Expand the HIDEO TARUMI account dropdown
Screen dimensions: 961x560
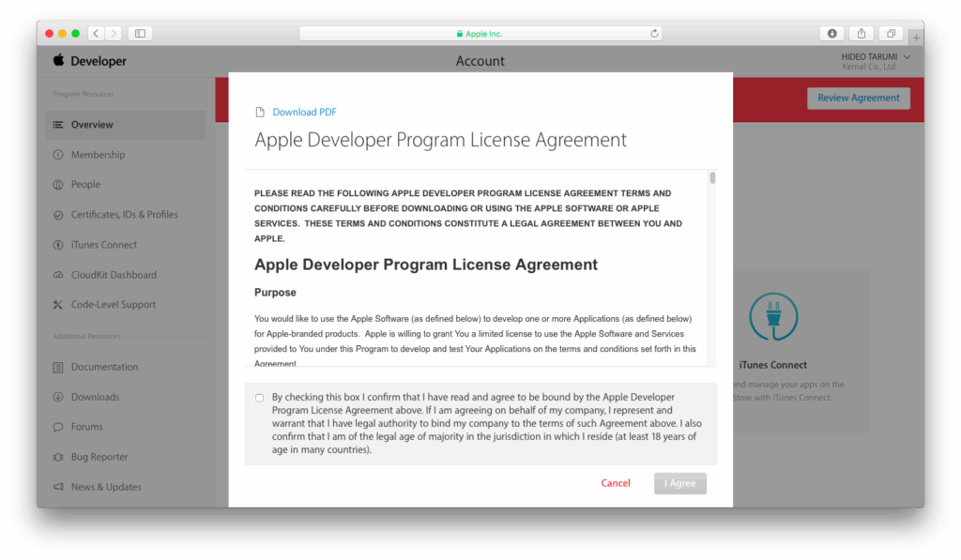point(907,57)
